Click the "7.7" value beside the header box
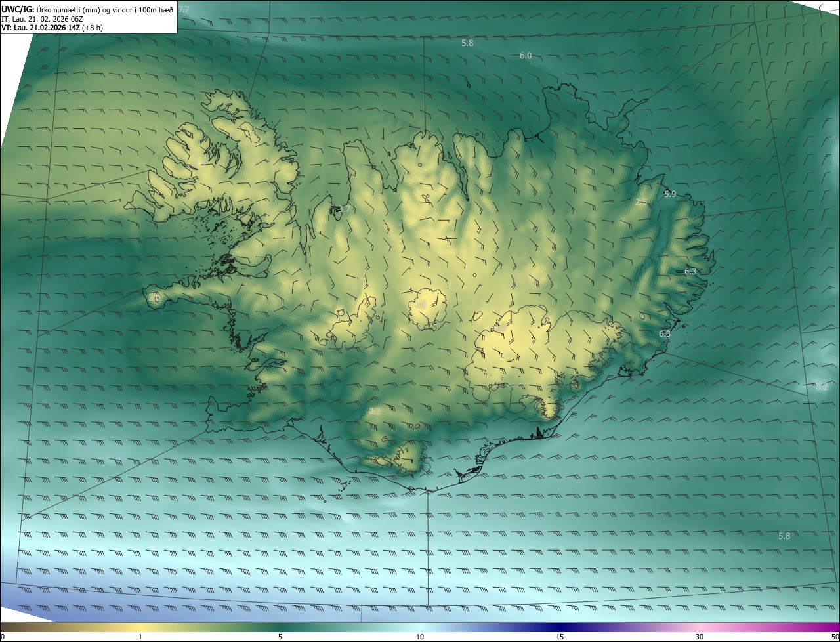 (x=183, y=9)
